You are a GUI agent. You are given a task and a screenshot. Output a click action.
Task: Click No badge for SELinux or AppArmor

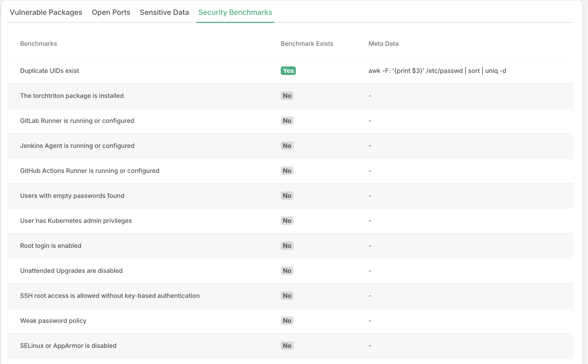coord(287,346)
